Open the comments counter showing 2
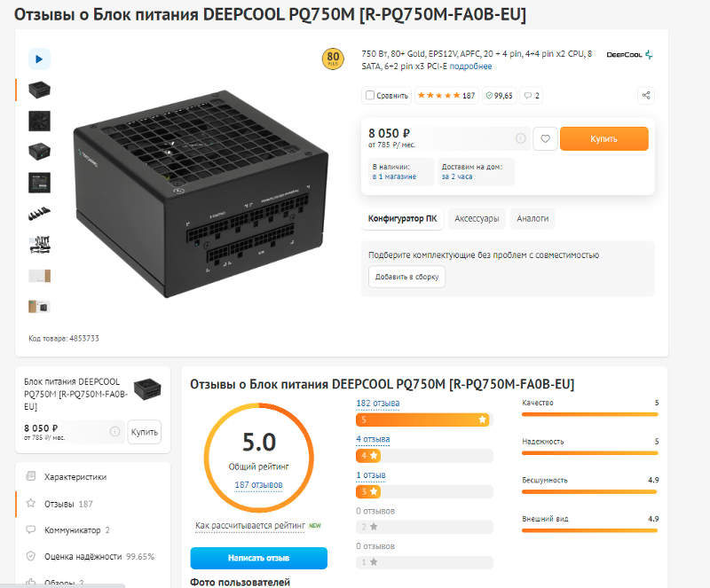This screenshot has width=710, height=588. pos(531,96)
